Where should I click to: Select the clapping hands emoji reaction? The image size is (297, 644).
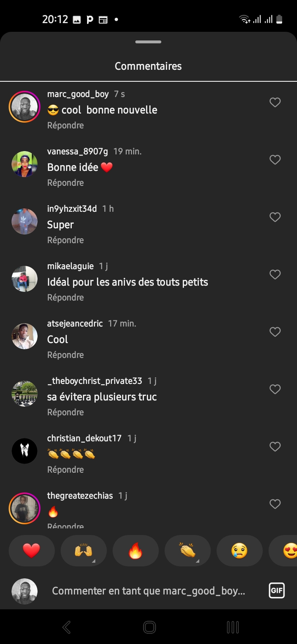187,551
